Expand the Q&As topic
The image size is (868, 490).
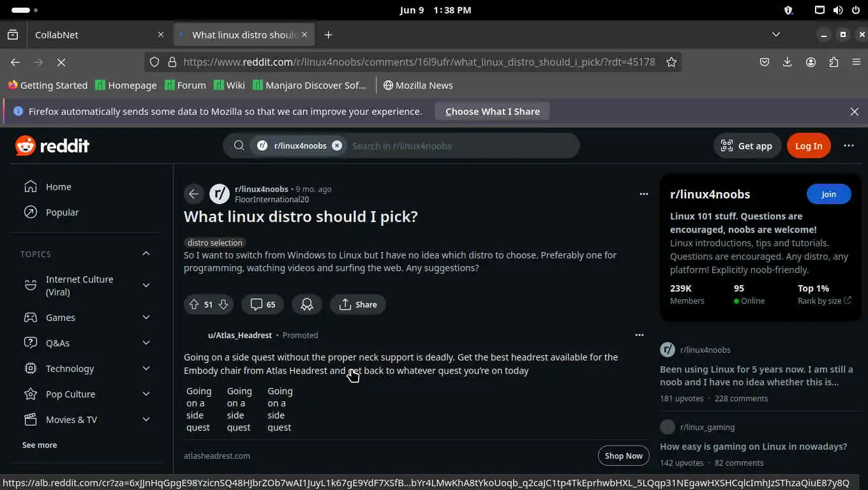click(x=146, y=343)
